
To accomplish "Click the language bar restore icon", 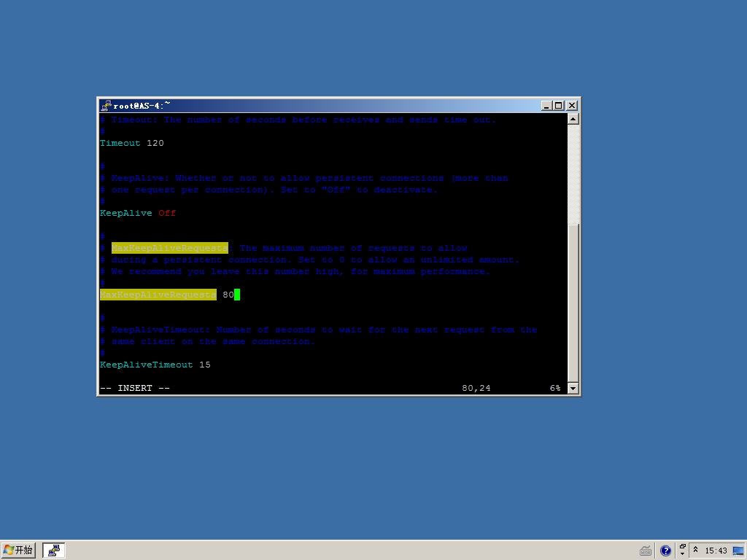I will 683,547.
